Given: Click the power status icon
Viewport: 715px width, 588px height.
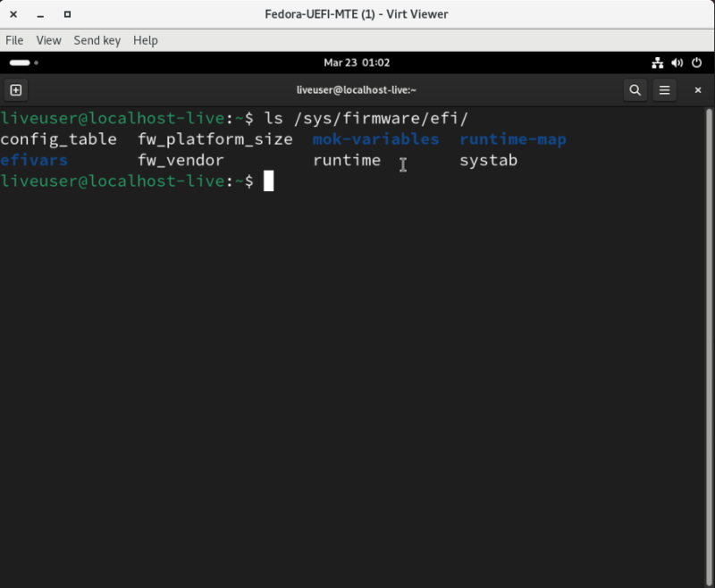Looking at the screenshot, I should click(696, 63).
